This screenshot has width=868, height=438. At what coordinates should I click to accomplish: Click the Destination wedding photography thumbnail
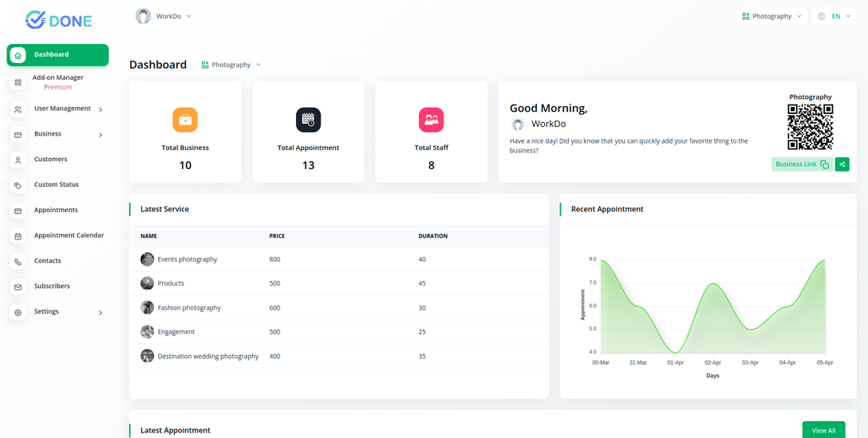[x=148, y=356]
